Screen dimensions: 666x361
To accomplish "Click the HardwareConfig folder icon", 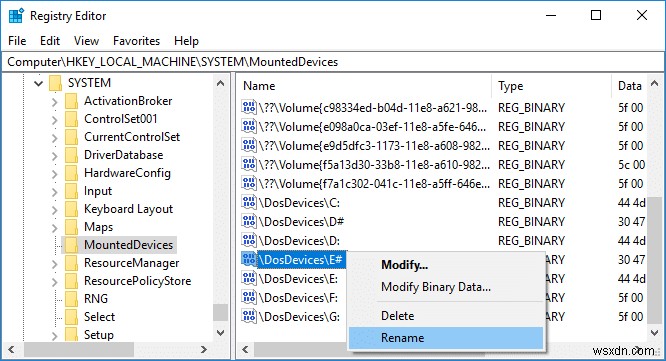I will pos(72,173).
